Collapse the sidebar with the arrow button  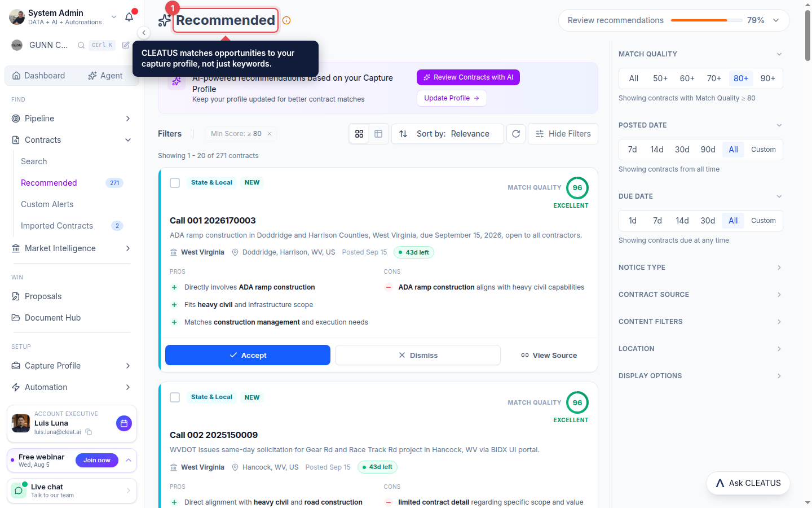144,33
